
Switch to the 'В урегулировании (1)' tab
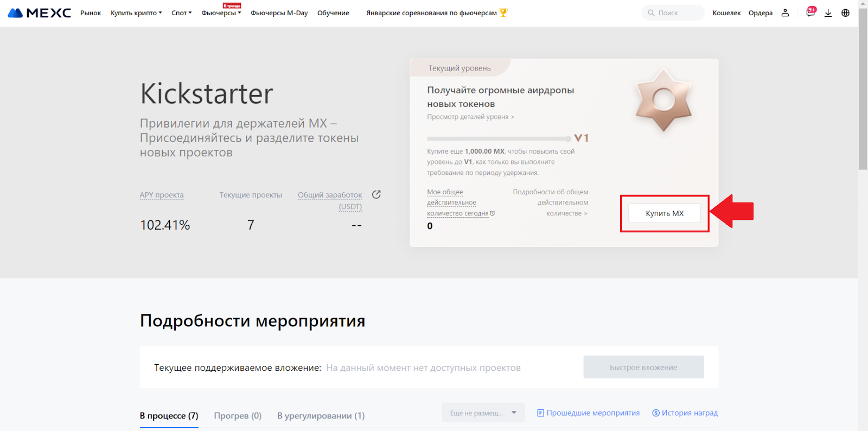pyautogui.click(x=321, y=416)
